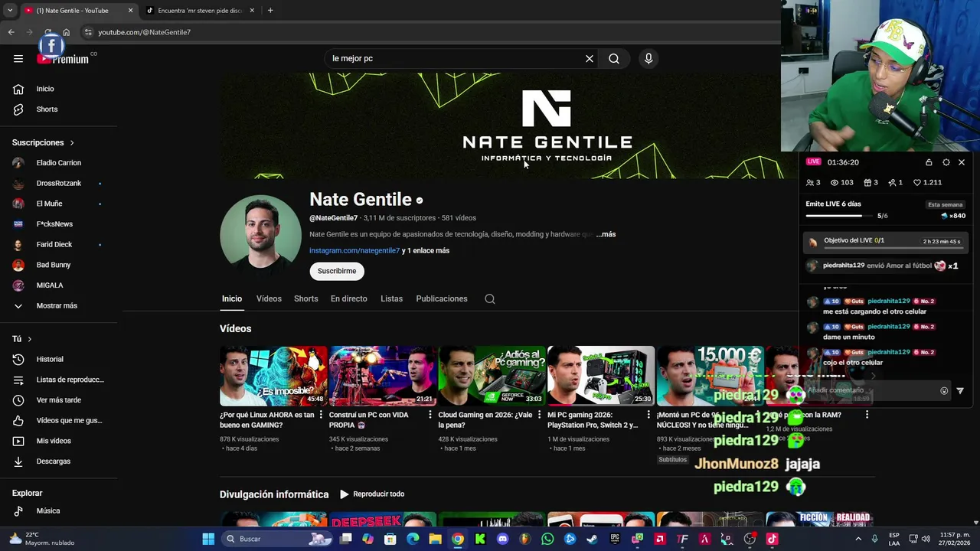This screenshot has height=551, width=980.
Task: Select the Inicio channel tab
Action: coord(232,299)
